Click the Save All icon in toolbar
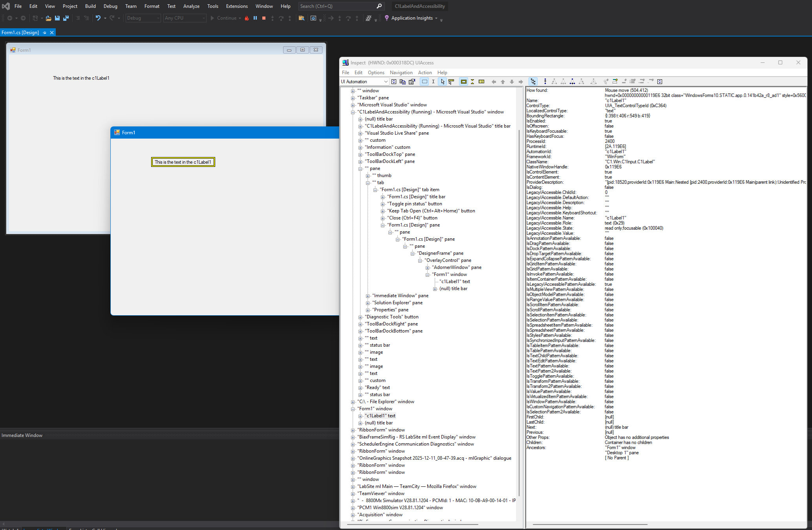 click(66, 18)
